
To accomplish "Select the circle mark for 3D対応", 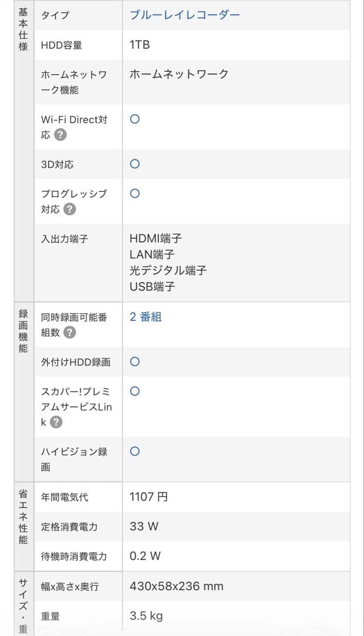I will (x=134, y=164).
